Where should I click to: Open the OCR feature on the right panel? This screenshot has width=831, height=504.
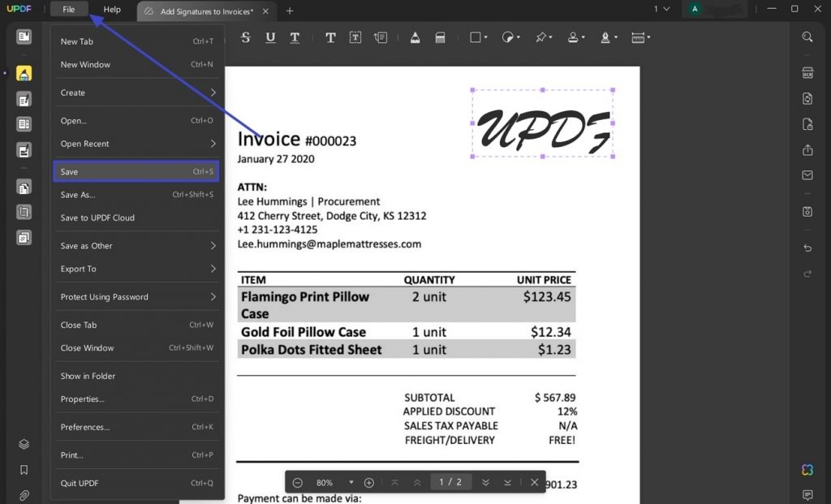(807, 74)
